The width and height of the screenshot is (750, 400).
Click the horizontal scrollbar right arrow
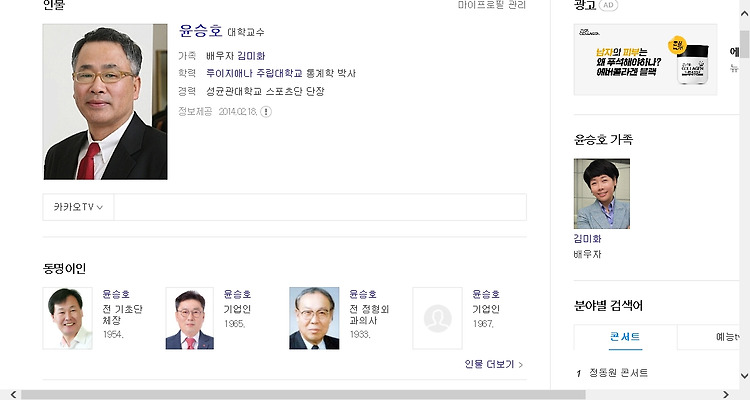click(726, 395)
